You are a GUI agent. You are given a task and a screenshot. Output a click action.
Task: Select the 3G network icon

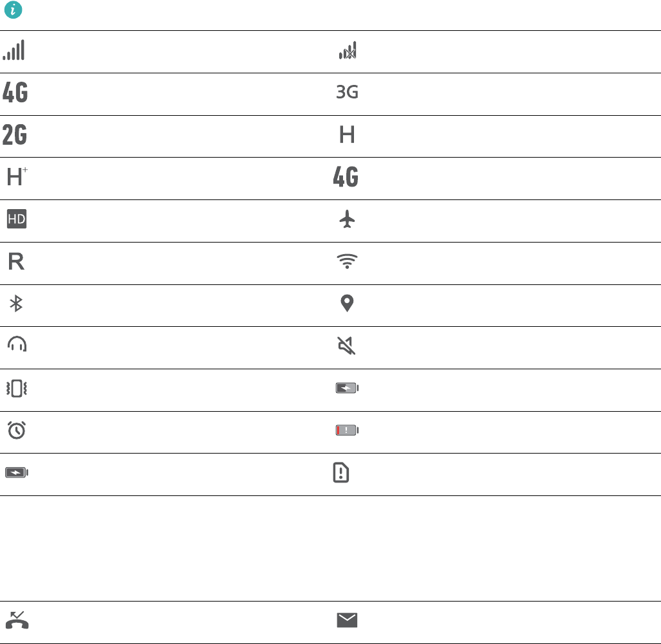[x=347, y=92]
